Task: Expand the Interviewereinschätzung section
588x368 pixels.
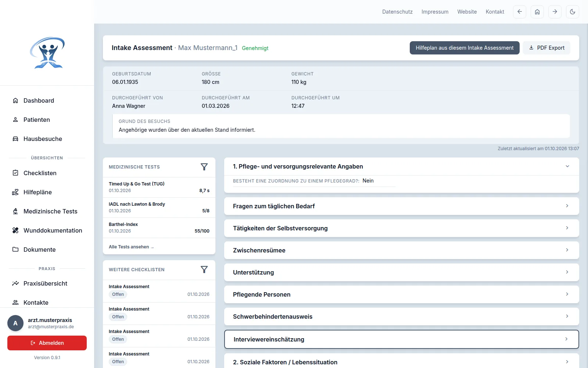Action: point(401,339)
